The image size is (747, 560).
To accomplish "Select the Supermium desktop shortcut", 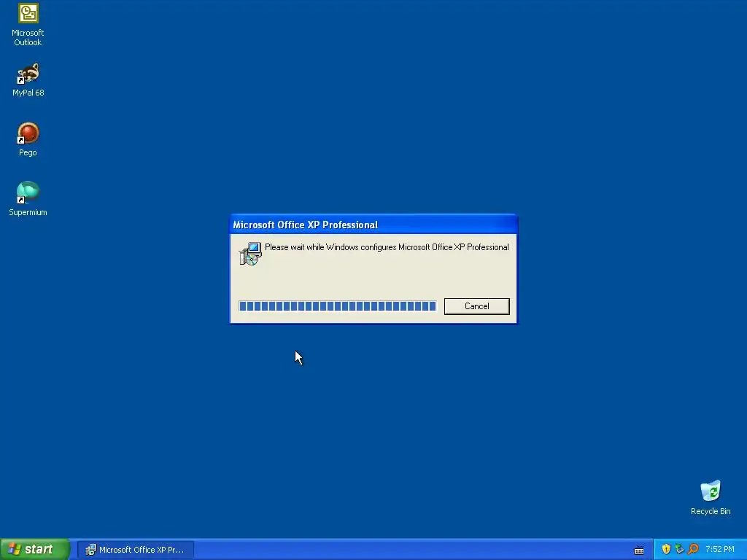I will point(28,199).
